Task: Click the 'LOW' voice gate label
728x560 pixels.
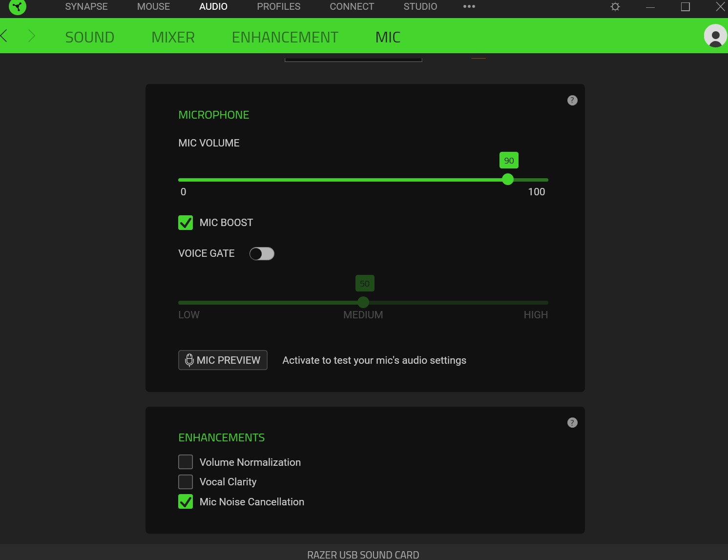Action: (x=189, y=315)
